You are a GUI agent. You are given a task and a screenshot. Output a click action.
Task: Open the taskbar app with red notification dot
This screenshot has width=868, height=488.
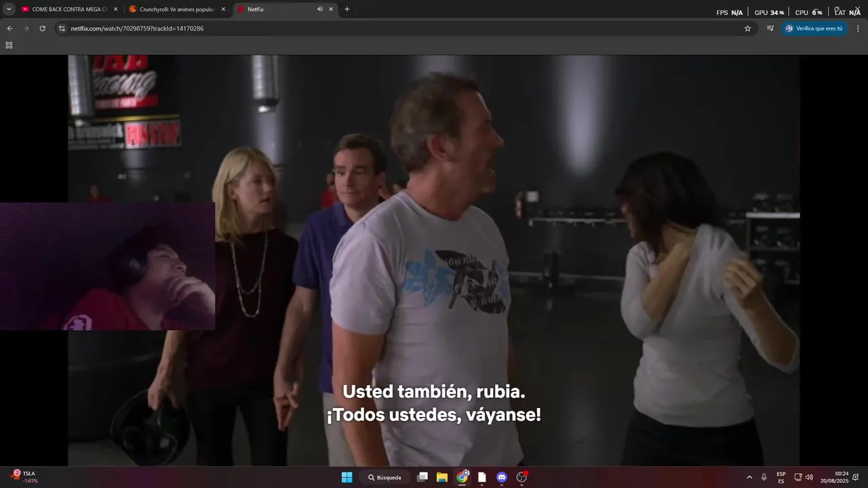[x=521, y=477]
